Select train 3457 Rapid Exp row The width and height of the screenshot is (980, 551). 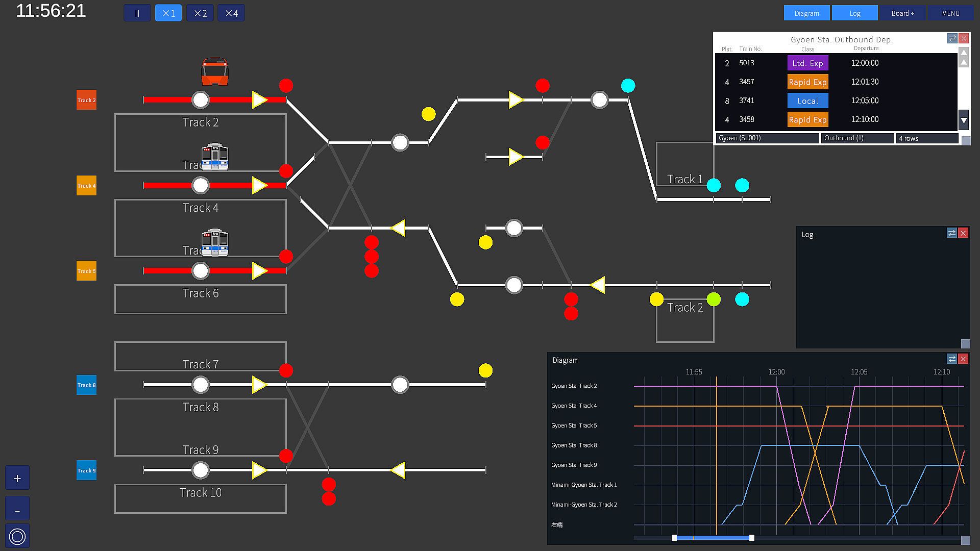coord(836,82)
